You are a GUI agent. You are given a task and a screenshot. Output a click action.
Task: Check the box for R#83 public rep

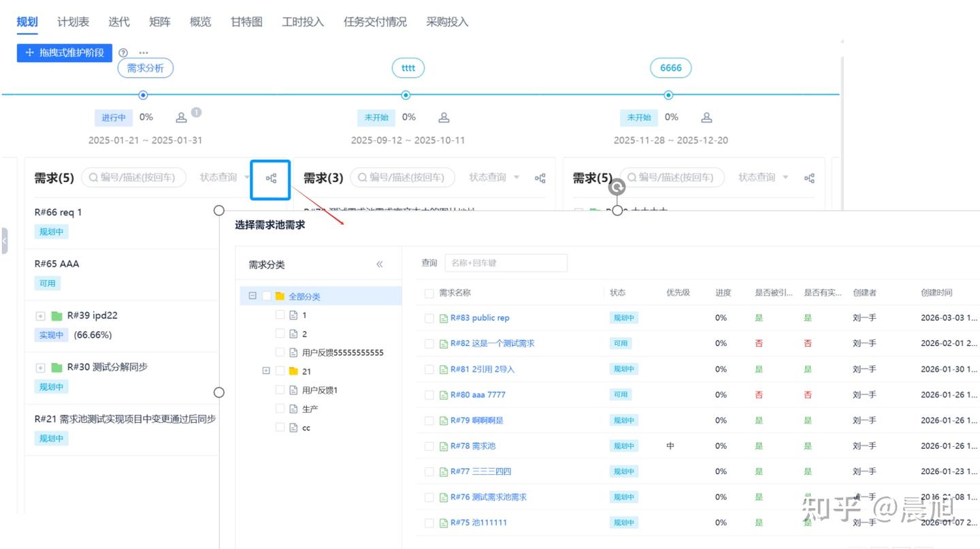click(429, 318)
